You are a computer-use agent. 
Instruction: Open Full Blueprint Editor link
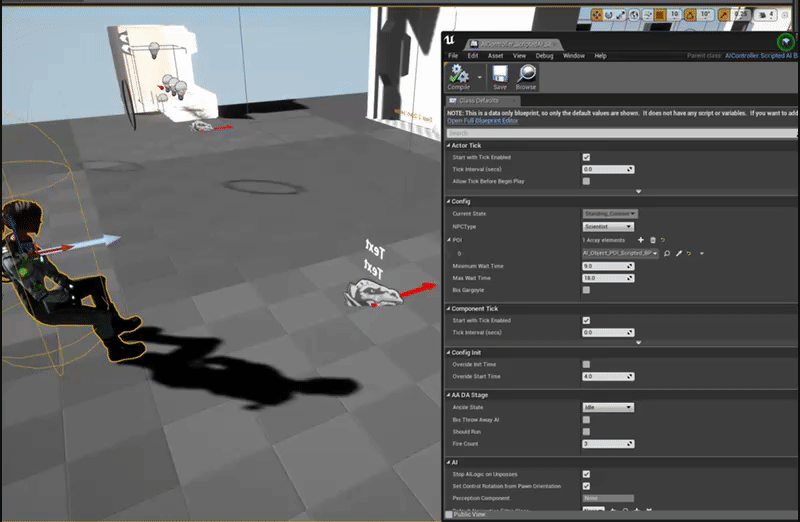(x=483, y=121)
